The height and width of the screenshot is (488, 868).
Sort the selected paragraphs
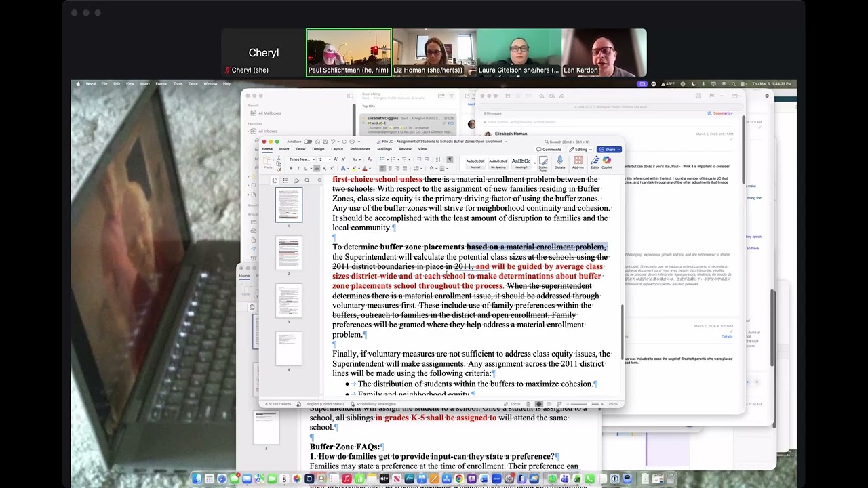click(438, 159)
